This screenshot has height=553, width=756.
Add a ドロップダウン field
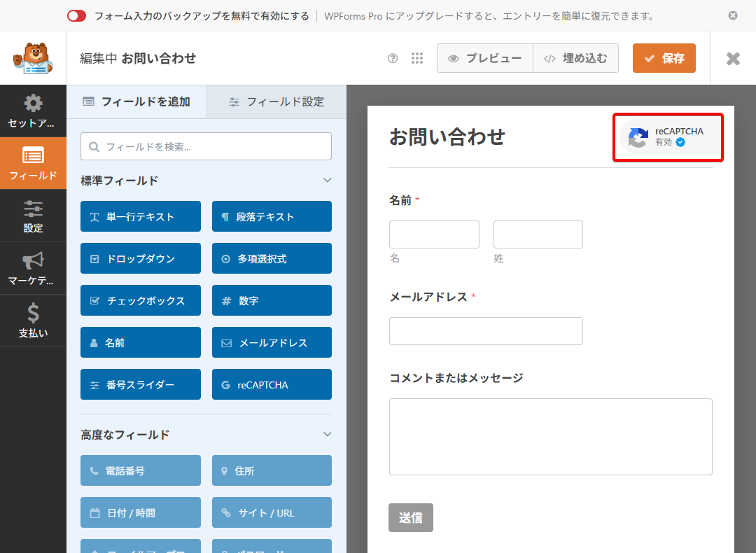tap(141, 259)
